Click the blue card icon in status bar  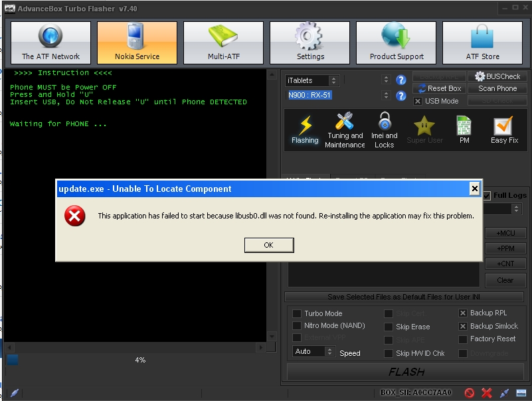521,393
